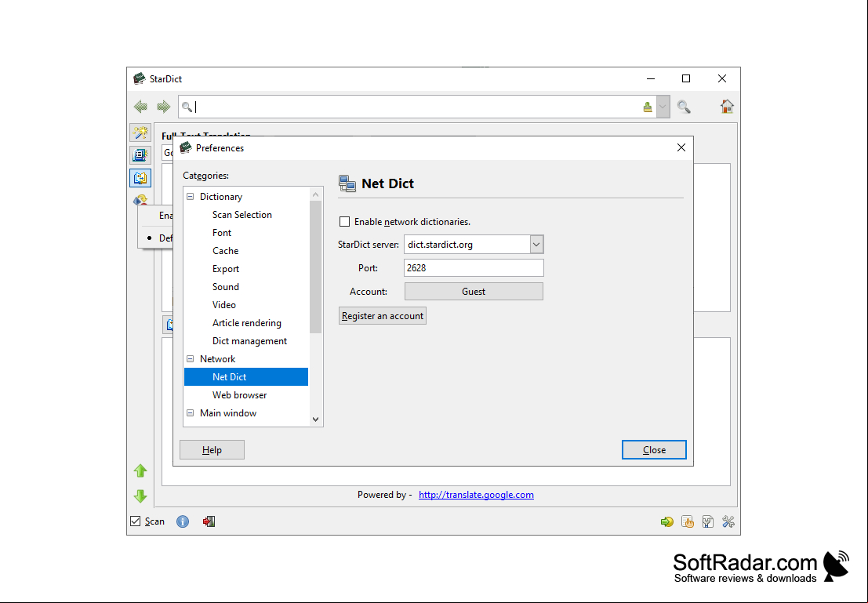Click the home icon in the StarDict toolbar

pos(727,107)
